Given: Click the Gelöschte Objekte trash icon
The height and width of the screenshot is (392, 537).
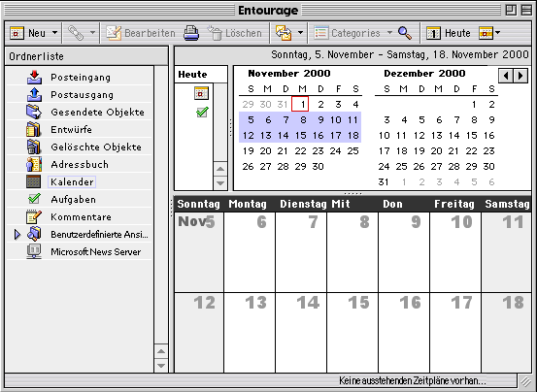Looking at the screenshot, I should 34,147.
